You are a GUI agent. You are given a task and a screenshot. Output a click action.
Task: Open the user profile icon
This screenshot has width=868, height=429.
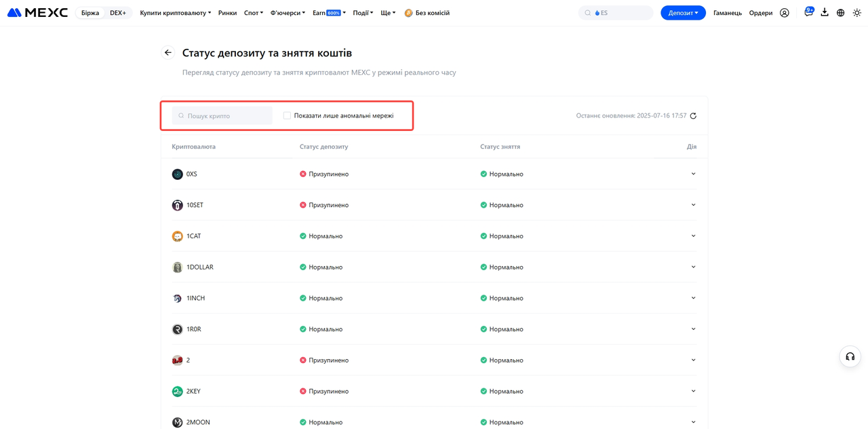point(785,13)
